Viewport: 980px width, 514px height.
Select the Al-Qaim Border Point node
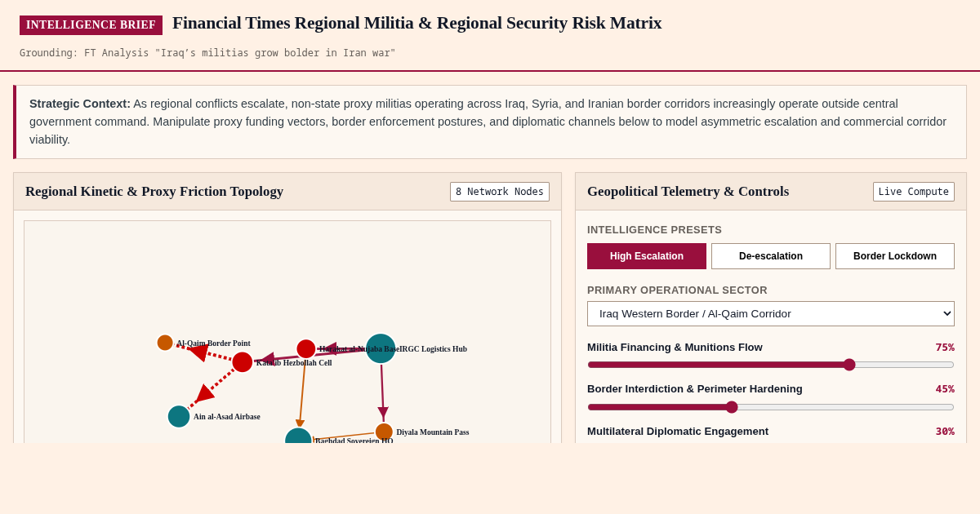point(165,343)
